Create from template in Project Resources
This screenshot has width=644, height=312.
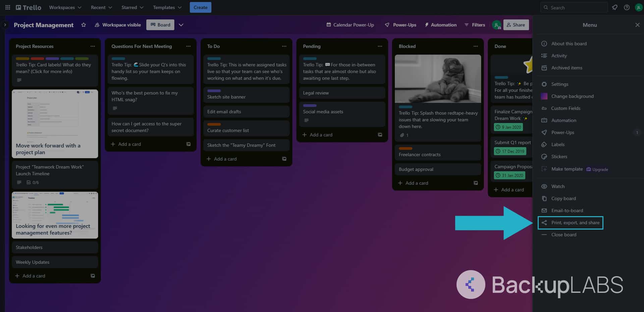click(x=93, y=276)
